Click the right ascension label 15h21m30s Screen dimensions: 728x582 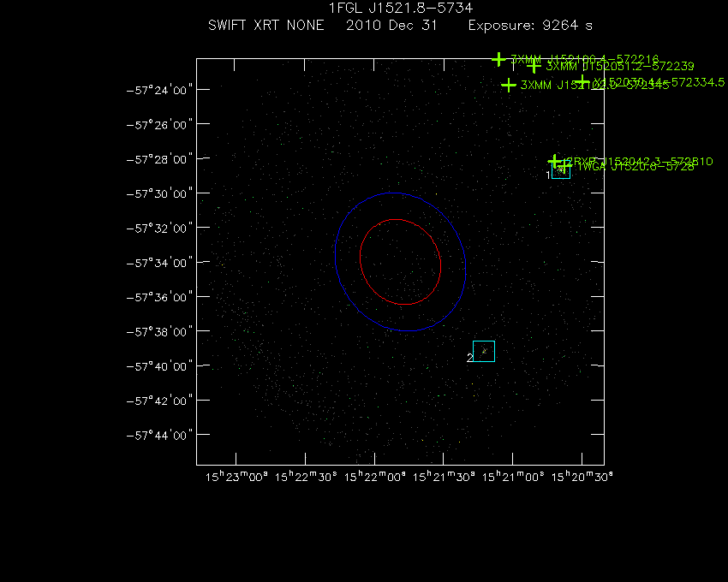444,477
